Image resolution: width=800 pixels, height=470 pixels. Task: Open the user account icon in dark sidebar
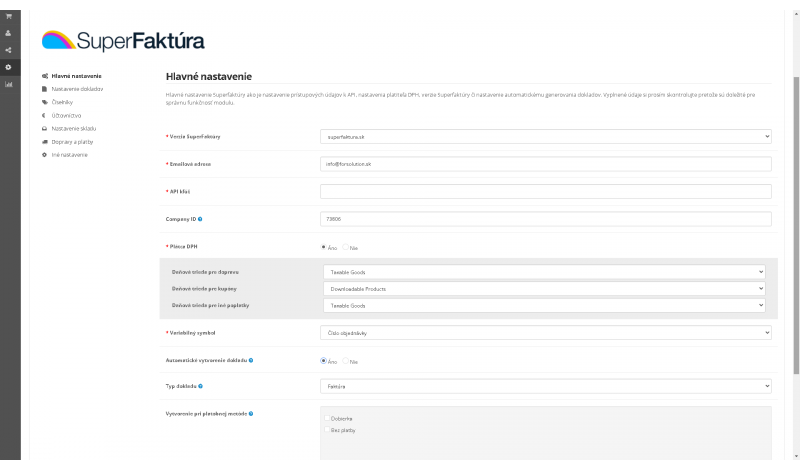(x=8, y=33)
